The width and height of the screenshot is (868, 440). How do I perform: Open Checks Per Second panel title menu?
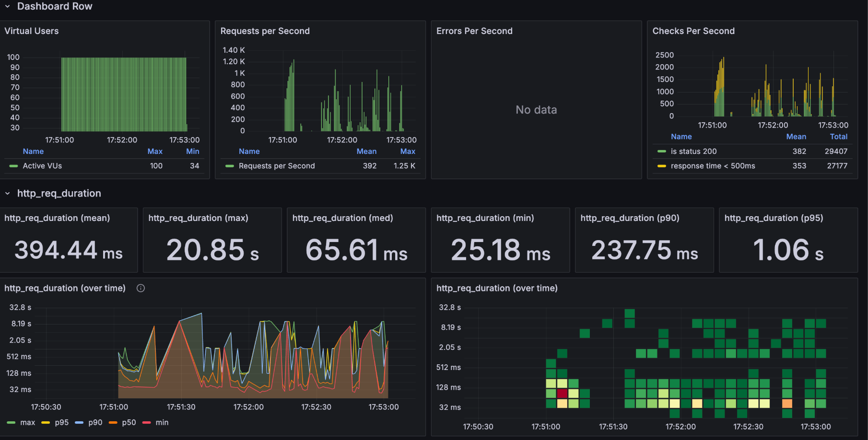(693, 31)
